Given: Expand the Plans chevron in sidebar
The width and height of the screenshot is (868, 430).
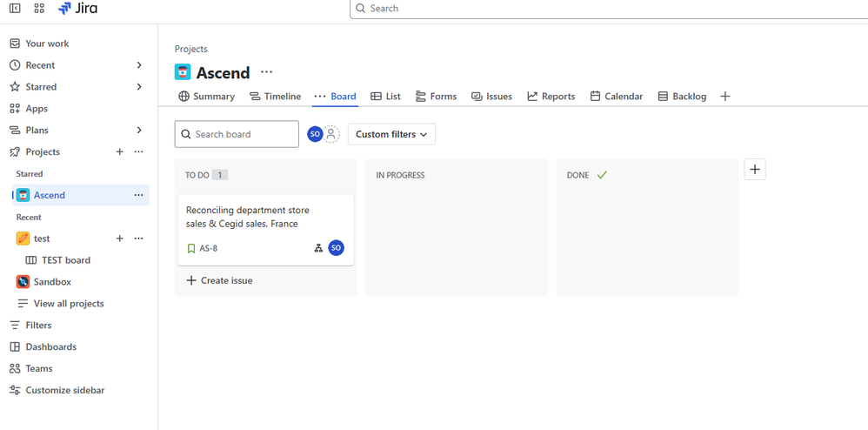Looking at the screenshot, I should coord(139,131).
